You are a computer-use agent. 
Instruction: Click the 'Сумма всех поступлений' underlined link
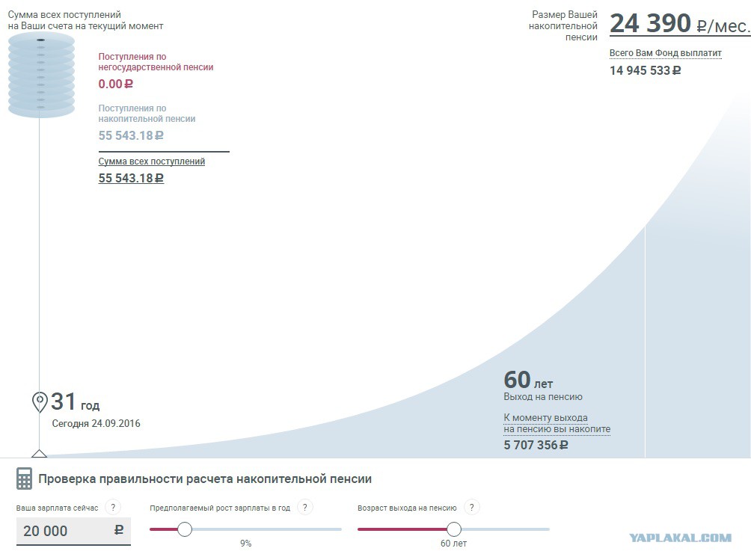coord(151,161)
